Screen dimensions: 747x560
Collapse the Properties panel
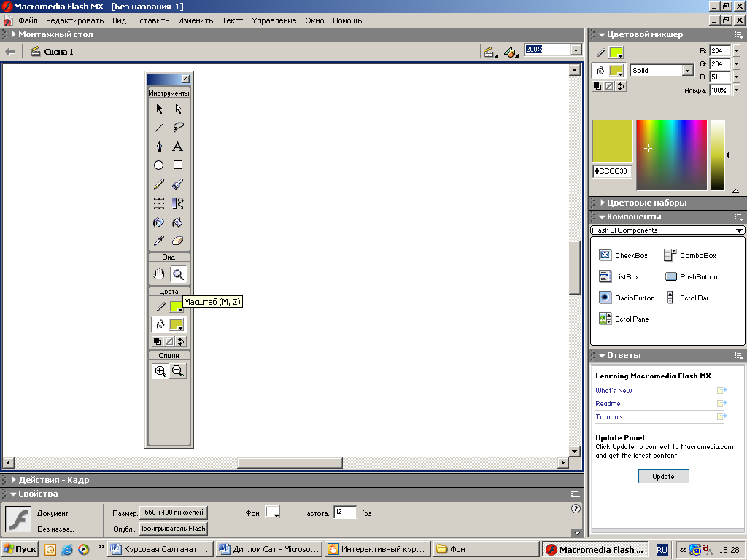[x=13, y=494]
